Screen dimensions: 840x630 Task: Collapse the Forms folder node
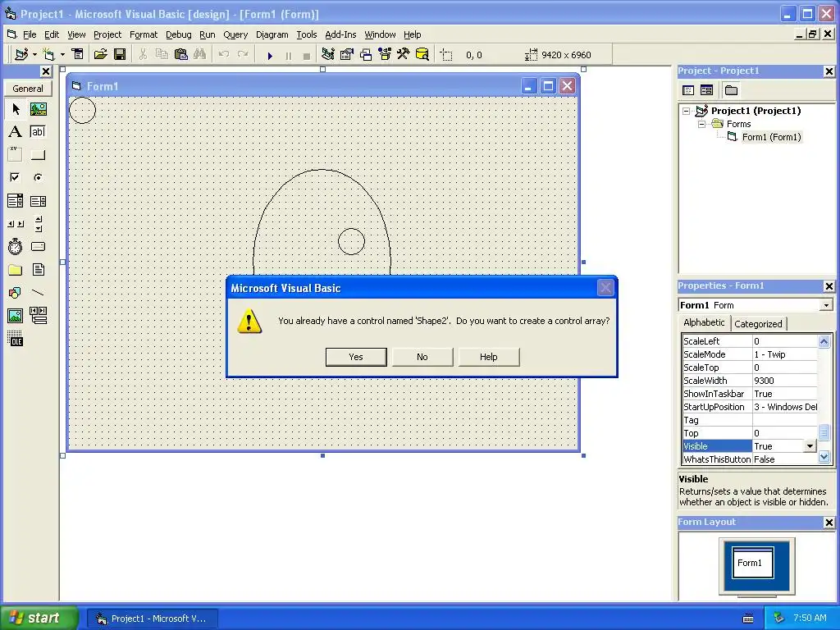tap(702, 125)
